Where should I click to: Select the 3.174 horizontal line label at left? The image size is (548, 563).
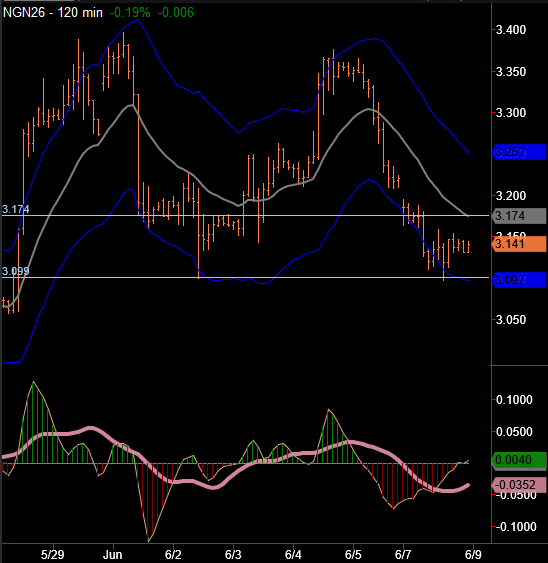coord(16,209)
